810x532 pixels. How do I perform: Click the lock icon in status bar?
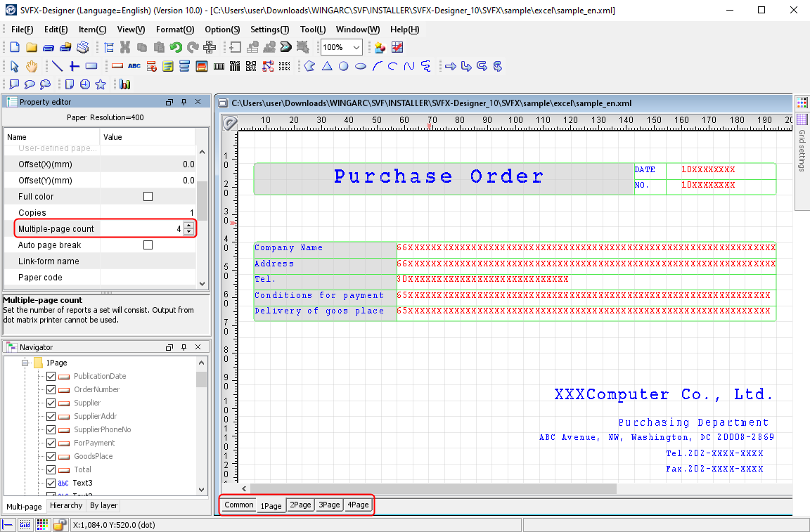click(60, 525)
